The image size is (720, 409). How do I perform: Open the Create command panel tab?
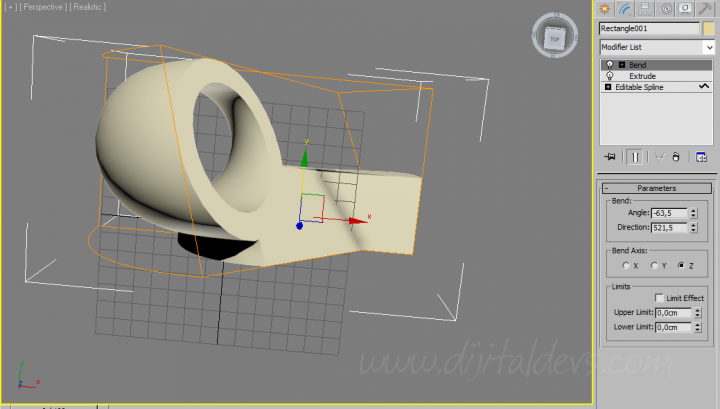click(604, 9)
